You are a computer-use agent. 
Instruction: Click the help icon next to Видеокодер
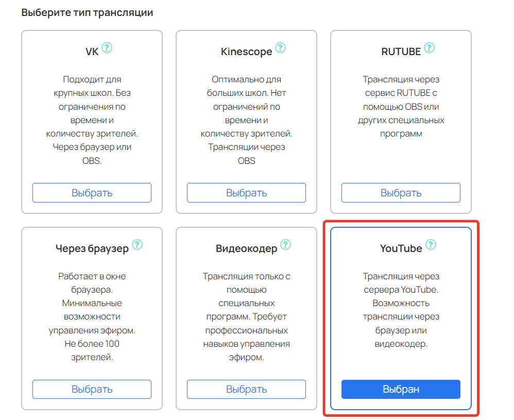(285, 245)
